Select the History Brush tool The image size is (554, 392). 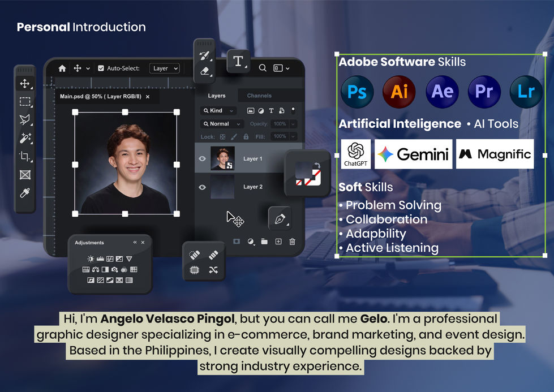[205, 55]
